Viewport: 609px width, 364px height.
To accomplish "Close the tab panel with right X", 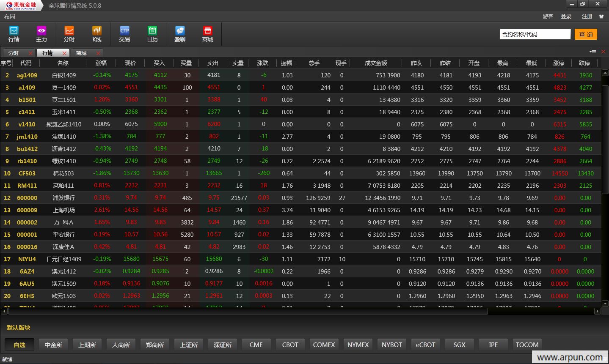I will pos(603,52).
